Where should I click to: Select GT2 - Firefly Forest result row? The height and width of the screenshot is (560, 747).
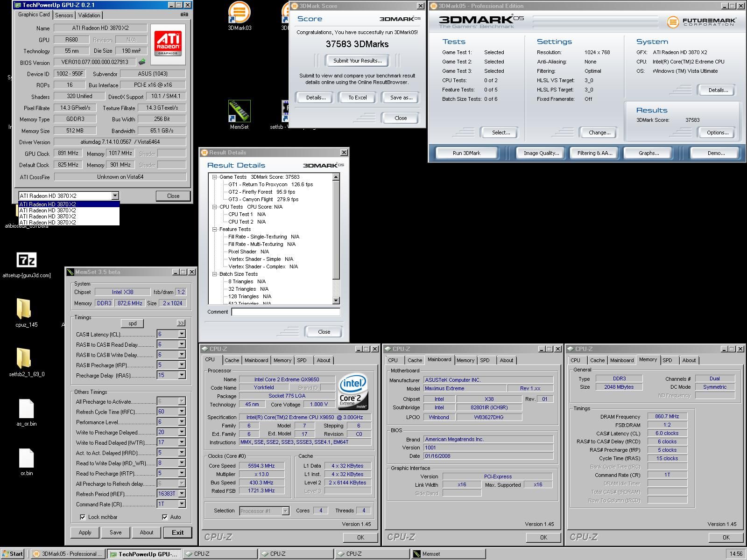(x=261, y=192)
